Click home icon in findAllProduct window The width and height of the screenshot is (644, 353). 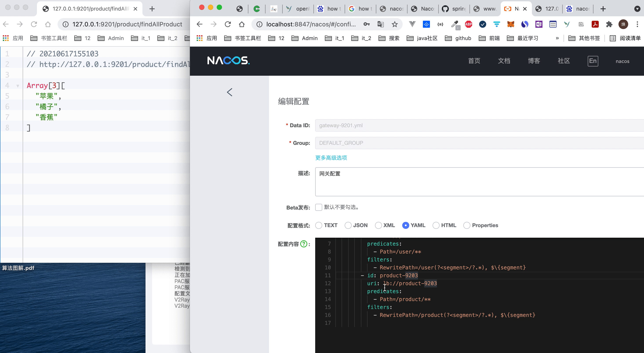point(48,24)
